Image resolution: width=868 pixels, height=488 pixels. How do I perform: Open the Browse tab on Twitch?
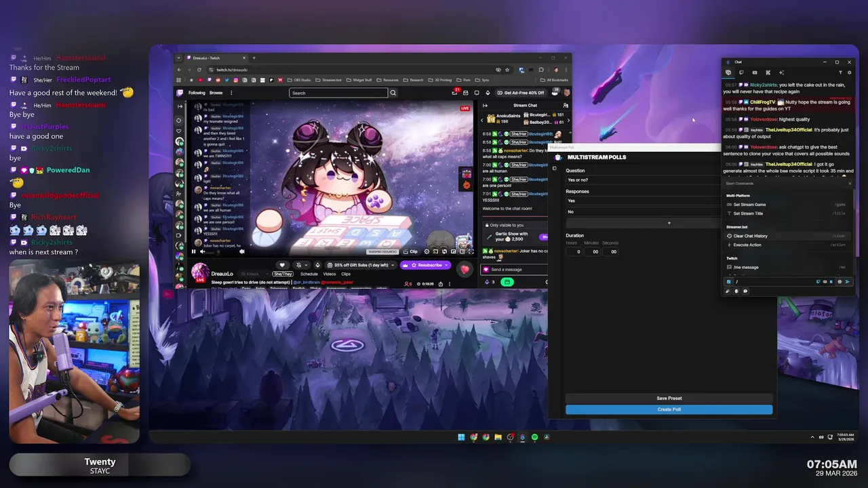coord(216,93)
